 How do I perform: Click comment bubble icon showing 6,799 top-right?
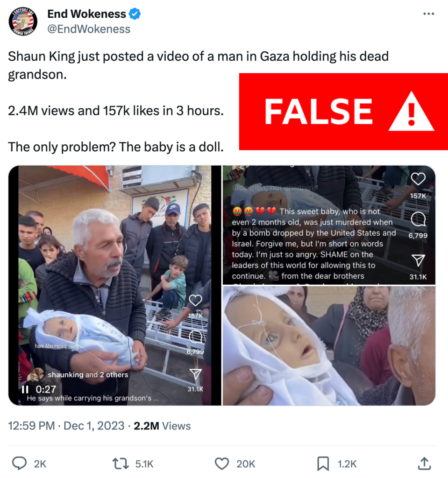coord(418,218)
